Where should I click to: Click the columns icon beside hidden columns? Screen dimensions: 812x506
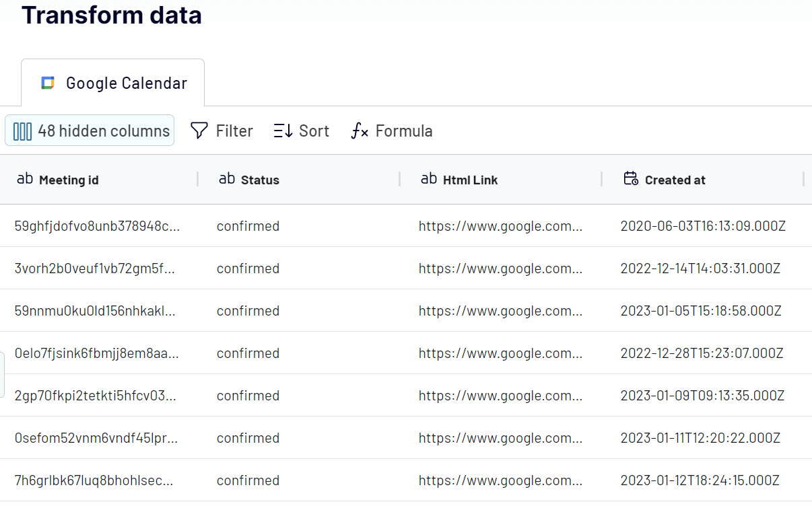pyautogui.click(x=22, y=131)
